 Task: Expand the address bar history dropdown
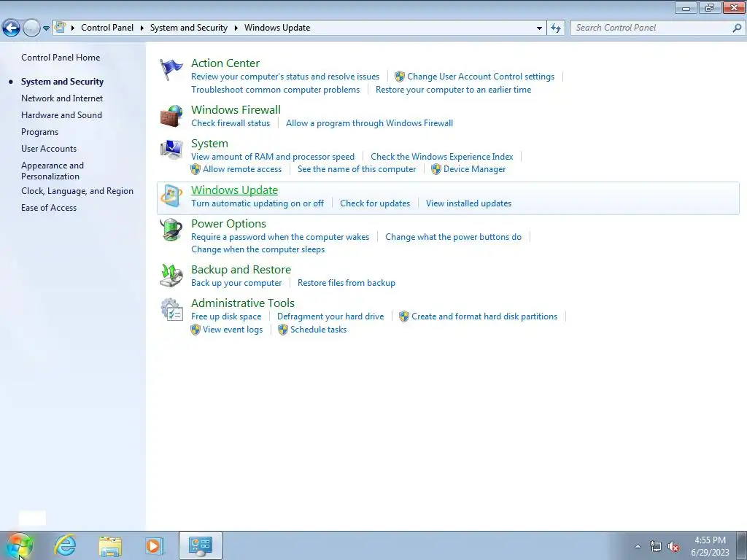(539, 28)
